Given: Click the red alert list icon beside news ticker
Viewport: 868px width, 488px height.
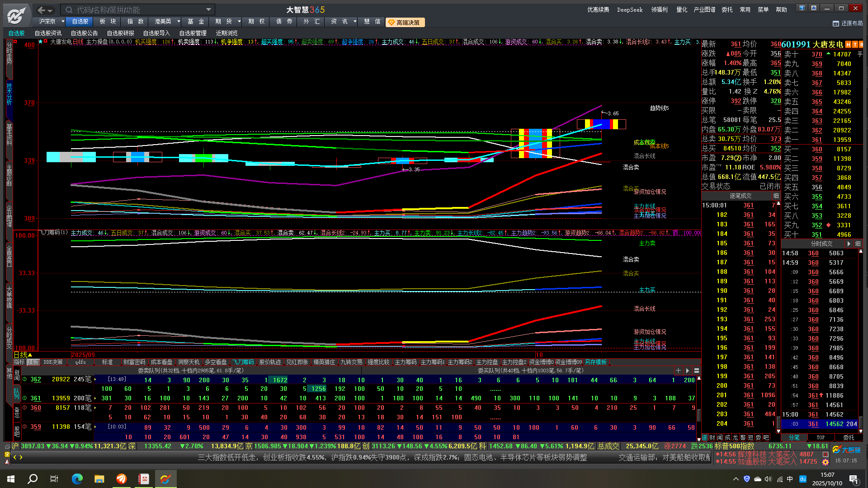Looking at the screenshot, I should click(x=826, y=454).
